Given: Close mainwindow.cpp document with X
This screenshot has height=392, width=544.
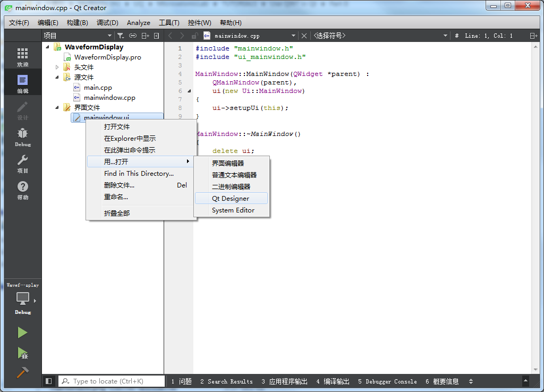Looking at the screenshot, I should click(x=304, y=36).
